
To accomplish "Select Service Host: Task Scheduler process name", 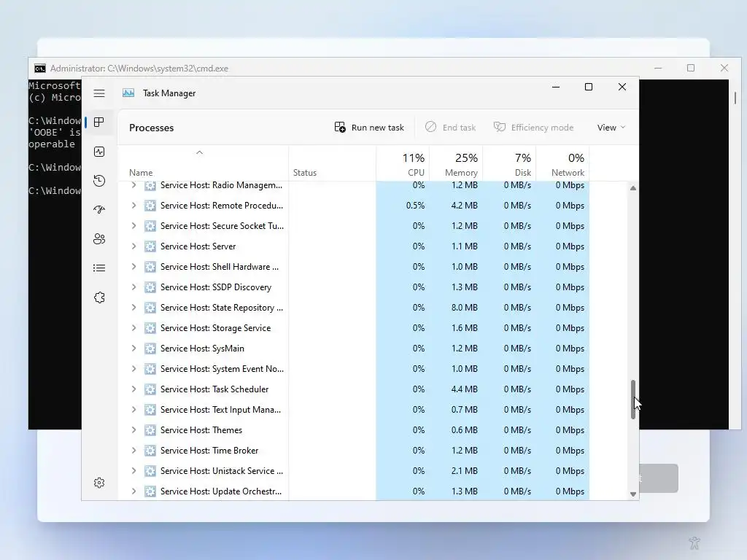I will point(215,389).
